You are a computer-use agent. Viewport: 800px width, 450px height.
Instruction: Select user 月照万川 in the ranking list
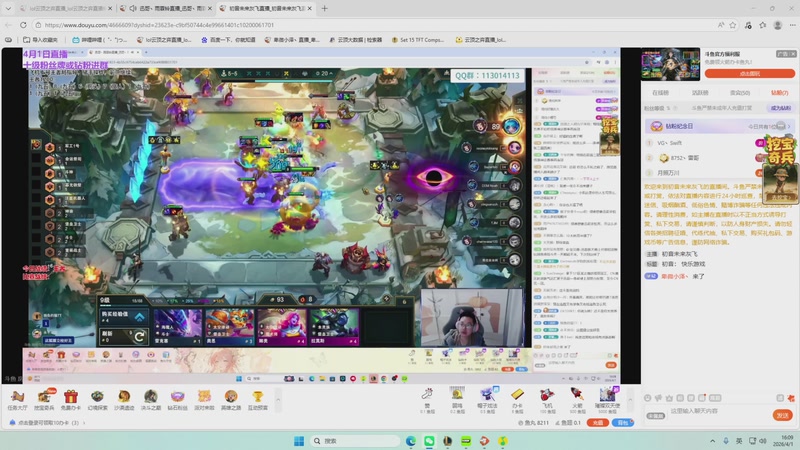[x=668, y=173]
